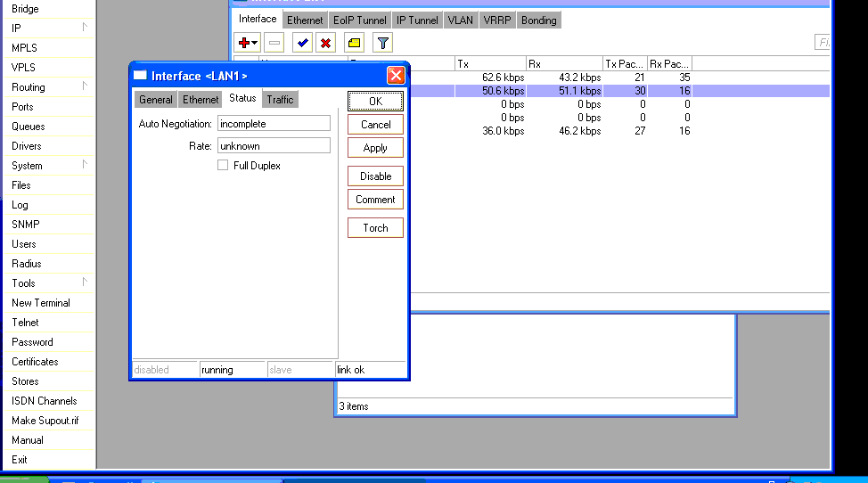
Task: Expand the Tools submenu in sidebar
Action: coord(48,283)
